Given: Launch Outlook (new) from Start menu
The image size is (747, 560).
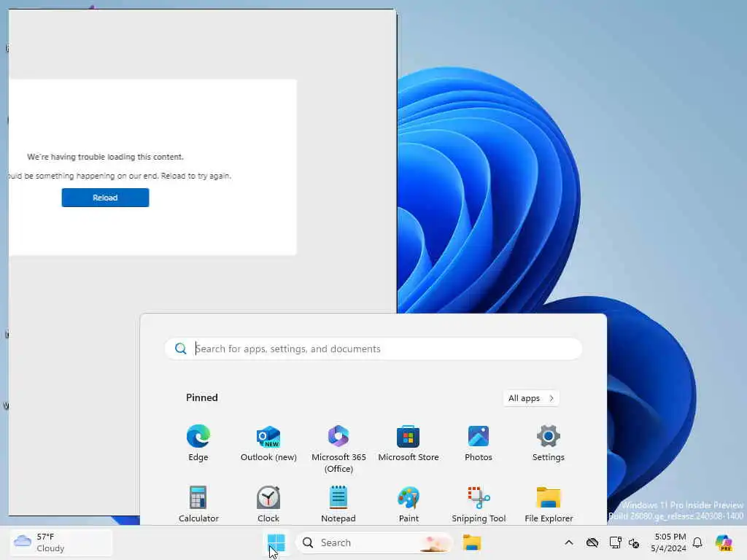Looking at the screenshot, I should point(268,443).
